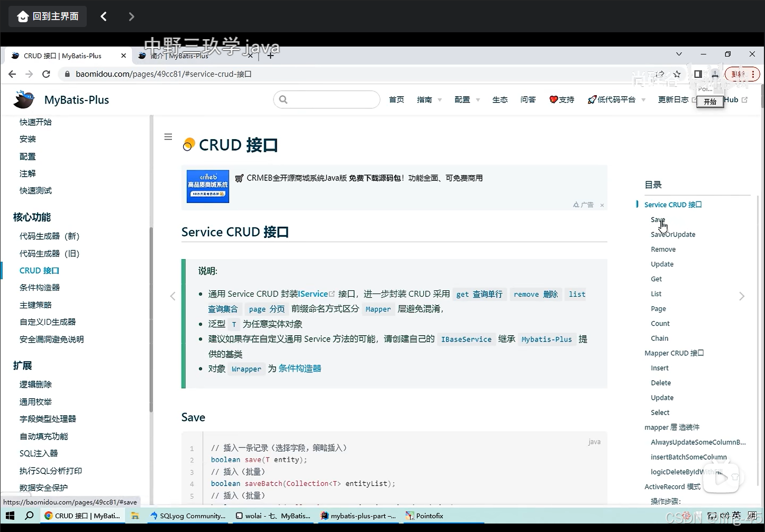Open the wolai taskbar window
The width and height of the screenshot is (765, 532).
[x=273, y=516]
